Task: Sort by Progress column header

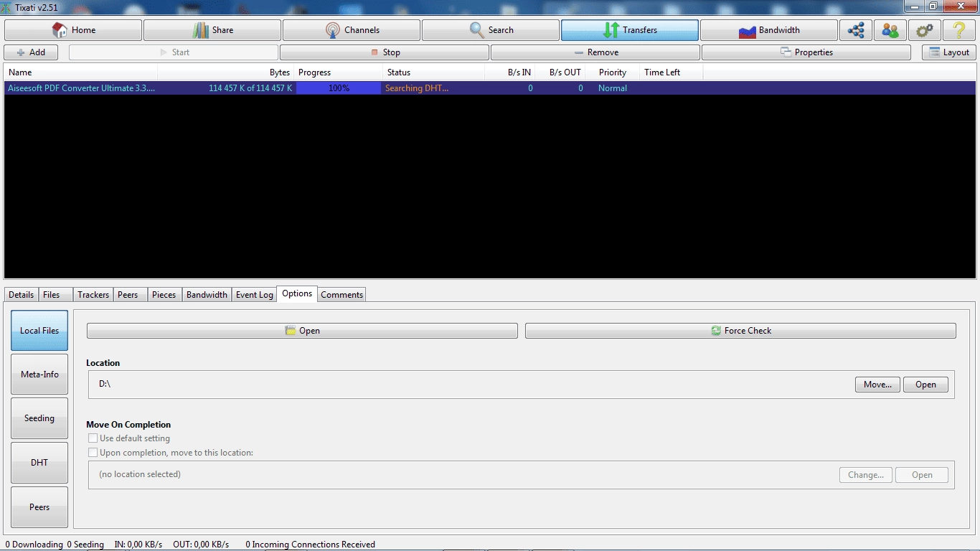Action: tap(339, 72)
